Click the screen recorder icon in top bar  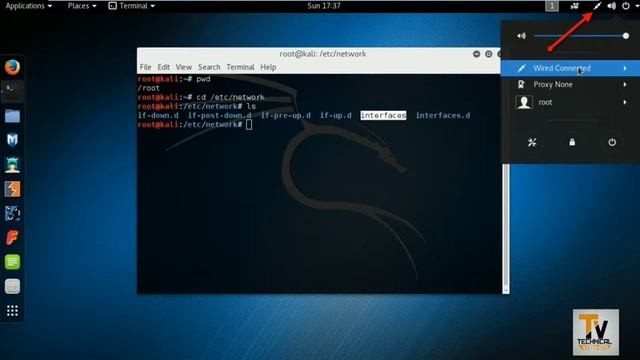tap(575, 6)
